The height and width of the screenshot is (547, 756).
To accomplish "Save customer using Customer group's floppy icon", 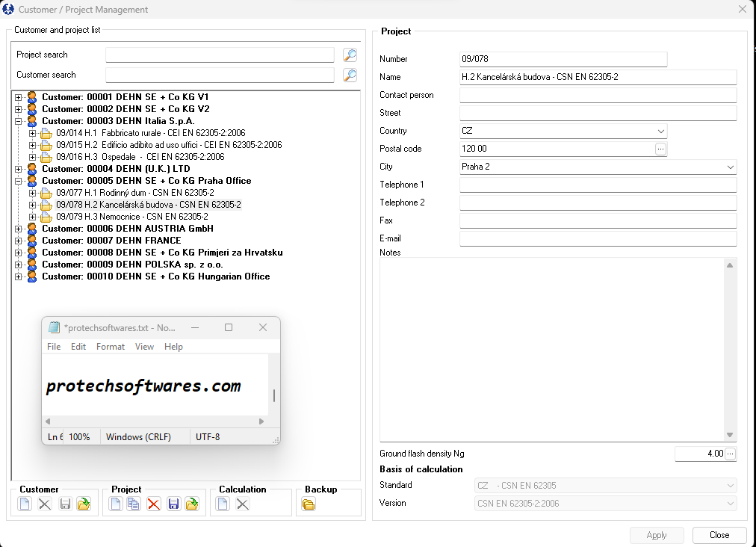I will point(64,504).
